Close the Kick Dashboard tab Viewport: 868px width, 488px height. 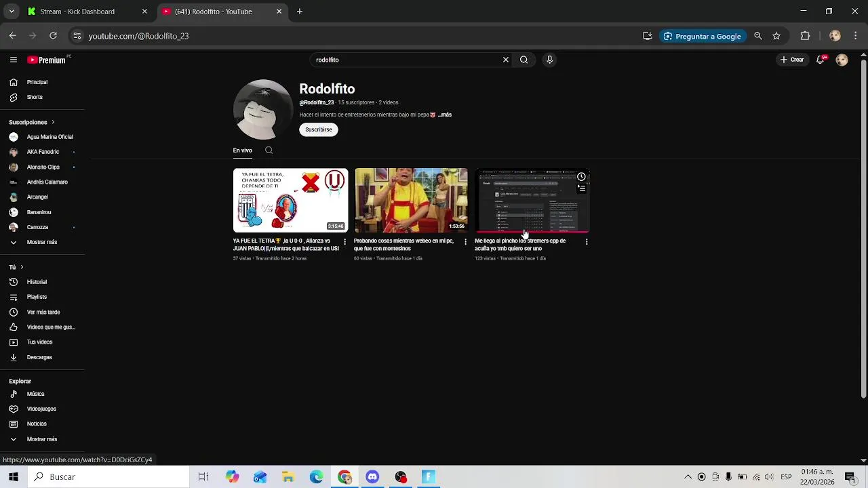pyautogui.click(x=144, y=12)
